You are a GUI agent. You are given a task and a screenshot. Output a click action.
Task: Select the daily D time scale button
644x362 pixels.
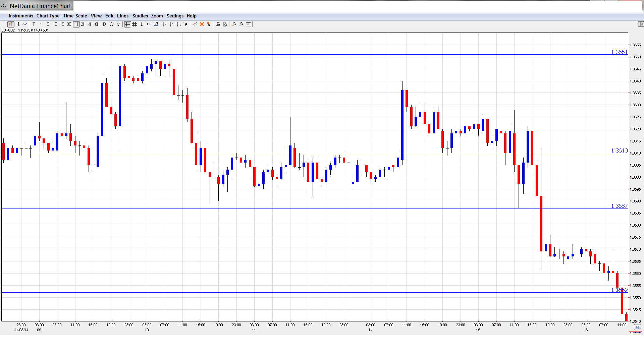[x=104, y=24]
